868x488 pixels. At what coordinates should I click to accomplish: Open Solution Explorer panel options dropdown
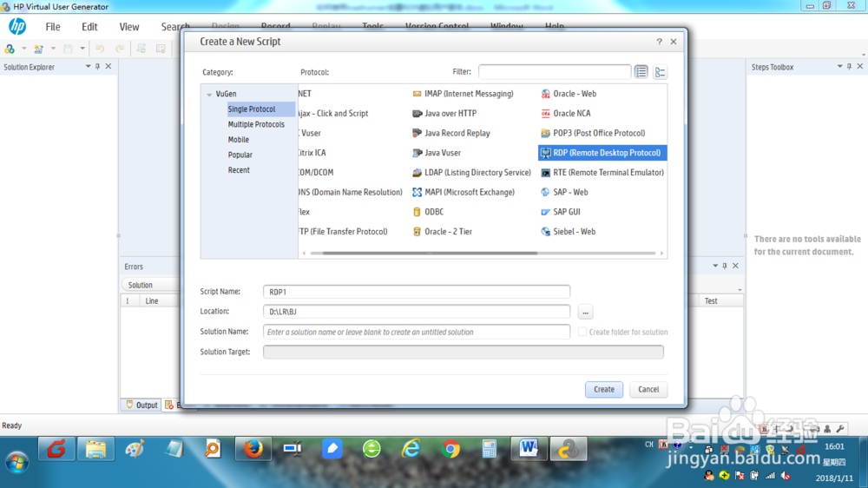coord(88,67)
